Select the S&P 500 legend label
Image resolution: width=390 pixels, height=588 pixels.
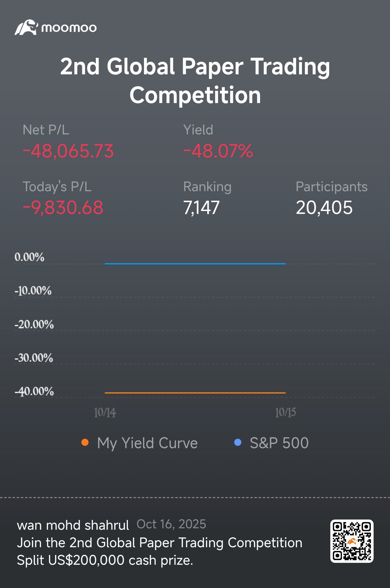[279, 443]
